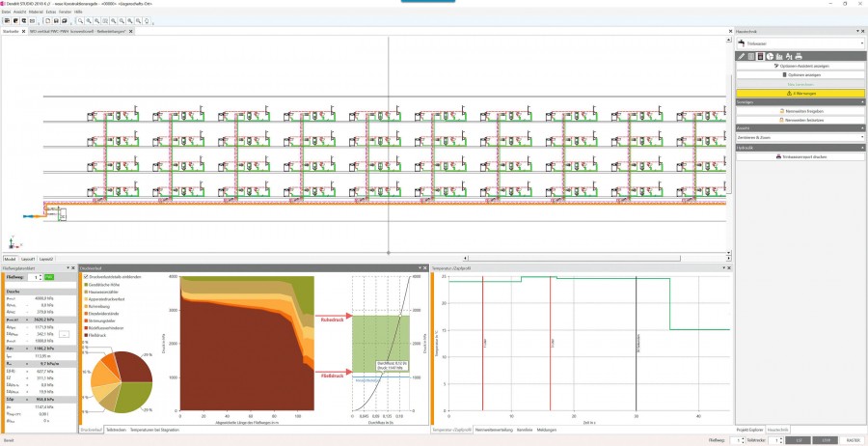Click the faucet Trinkwasser icon
868x446 pixels.
[742, 42]
